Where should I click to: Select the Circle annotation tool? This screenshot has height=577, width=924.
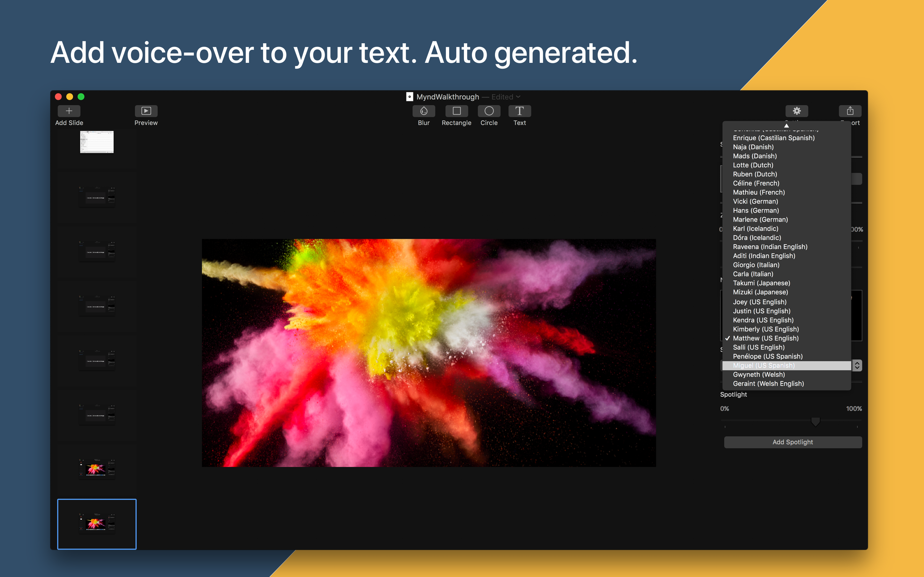coord(489,111)
